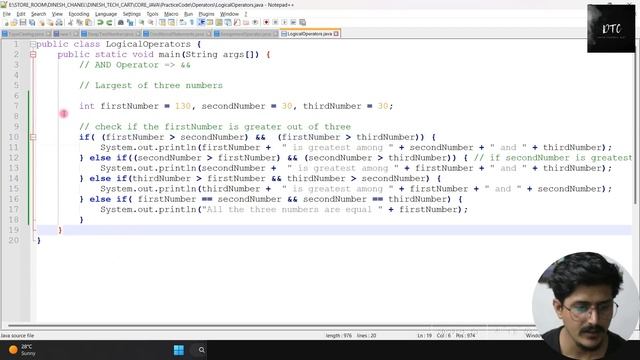Toggle the highlighted Indent Guide button

201,22
